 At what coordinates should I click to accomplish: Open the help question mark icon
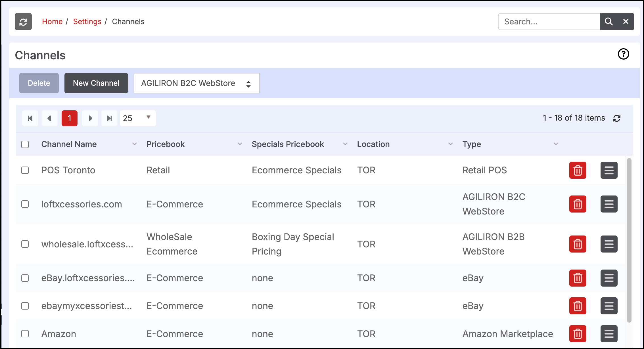tap(624, 54)
